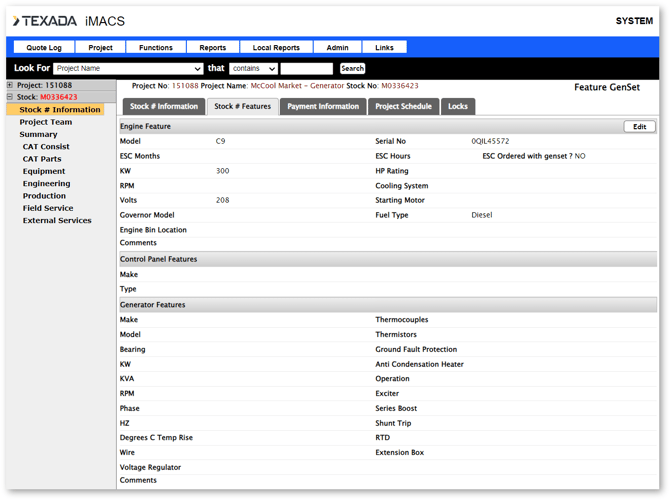The image size is (670, 500).
Task: Open the Look For field dropdown
Action: coord(128,68)
